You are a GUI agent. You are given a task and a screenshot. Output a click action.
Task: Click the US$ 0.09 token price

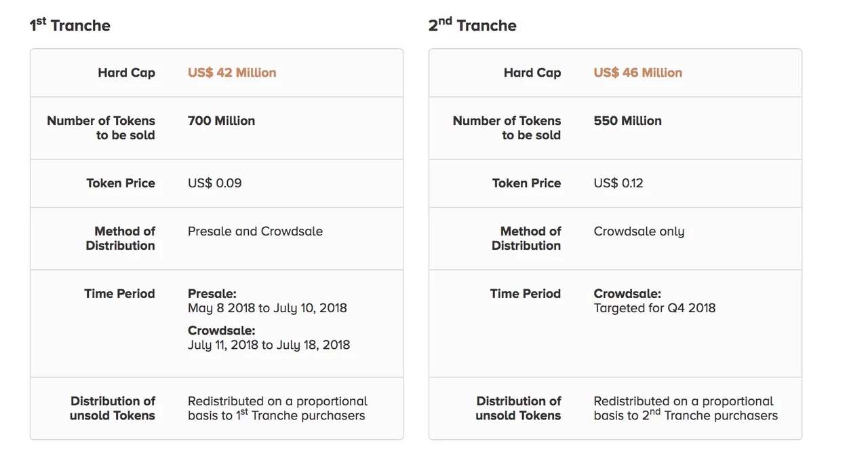215,183
